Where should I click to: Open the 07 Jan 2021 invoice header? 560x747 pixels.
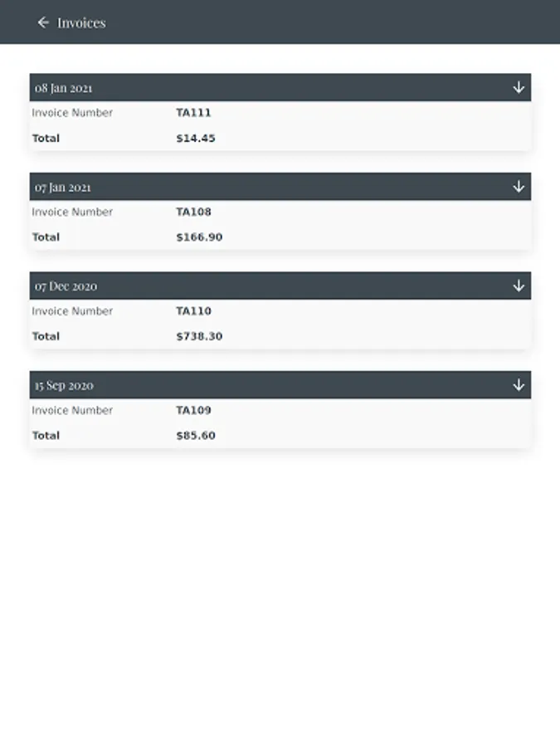pos(63,188)
